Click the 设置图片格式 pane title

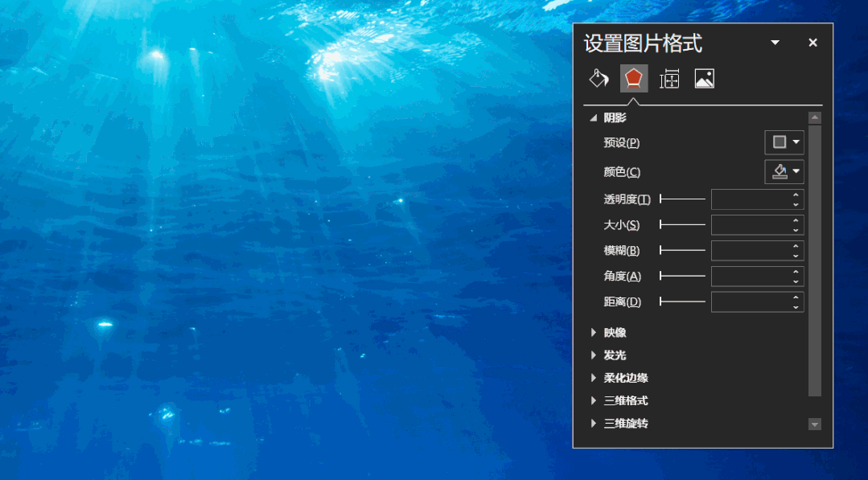643,43
